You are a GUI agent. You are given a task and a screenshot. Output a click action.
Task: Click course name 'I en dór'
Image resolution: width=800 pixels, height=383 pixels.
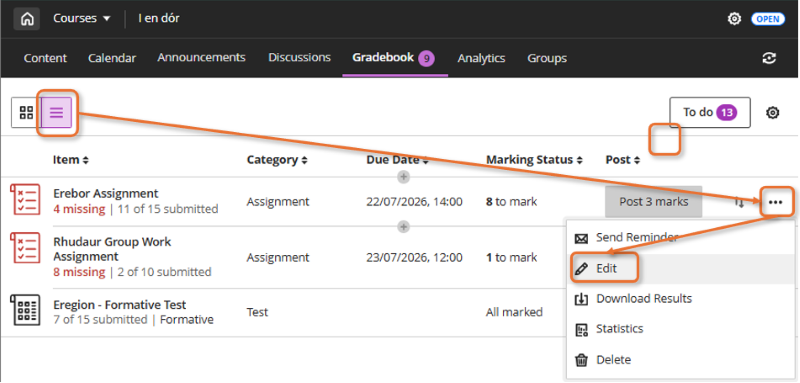tap(159, 18)
